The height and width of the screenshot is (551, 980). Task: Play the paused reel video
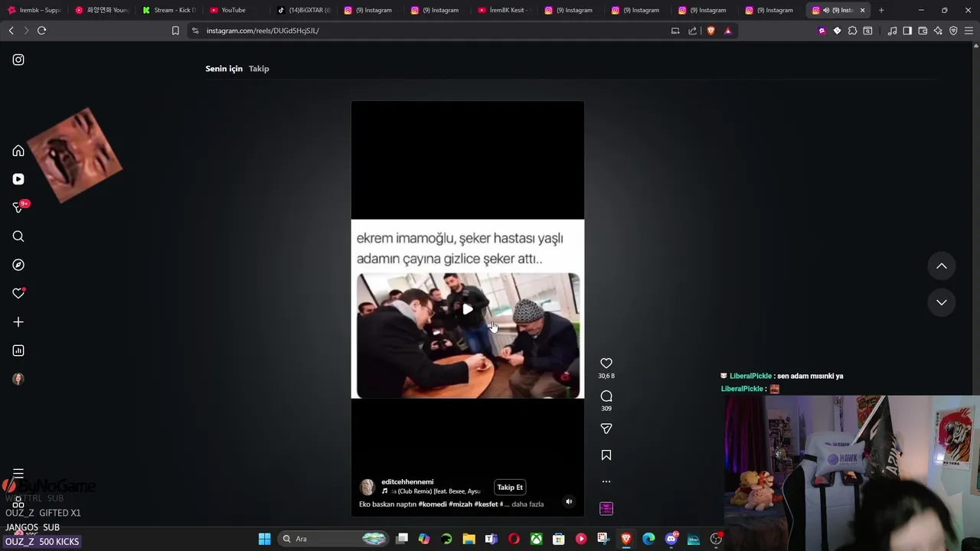coord(468,309)
